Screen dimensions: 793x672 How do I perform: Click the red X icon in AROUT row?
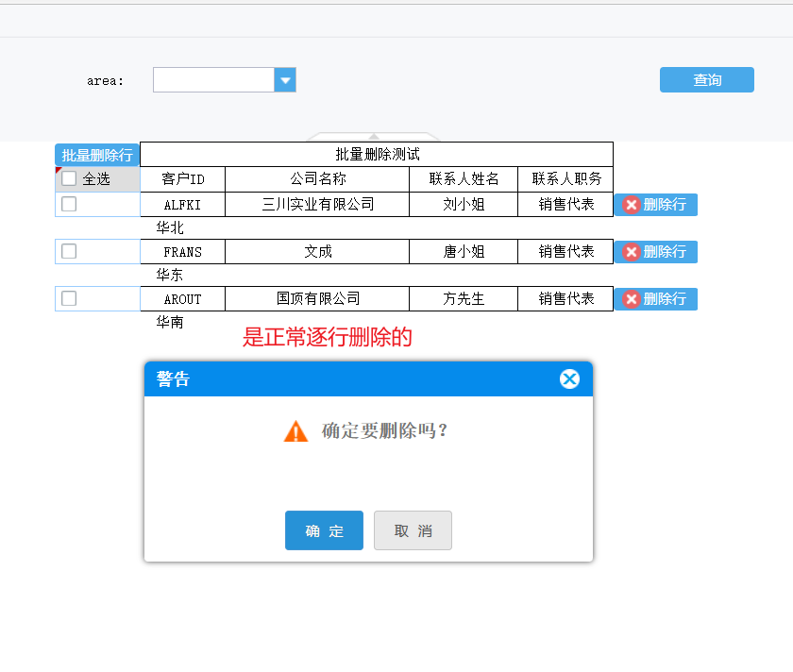pyautogui.click(x=631, y=299)
